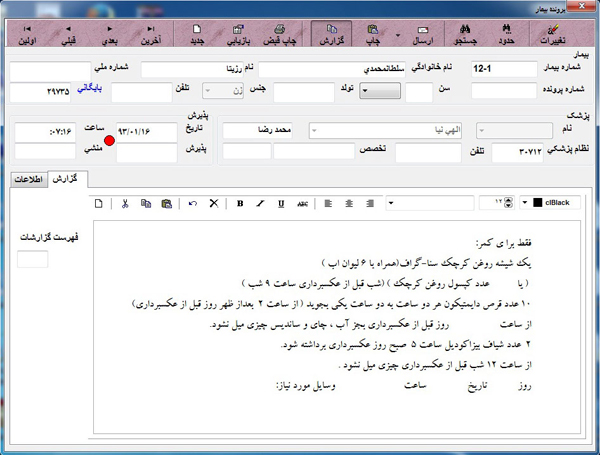The height and width of the screenshot is (455, 600).
Task: Open clBlack font color dropdown
Action: (525, 202)
